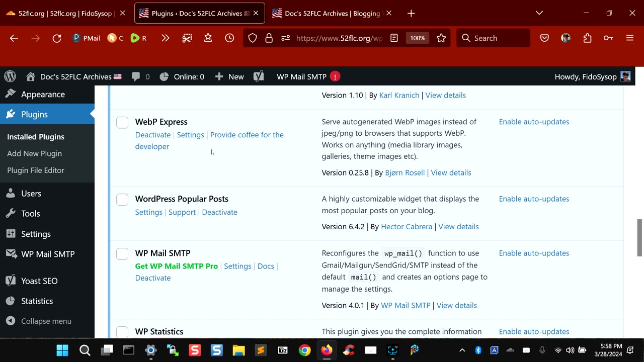
Task: Open the browser extensions puzzle icon
Action: click(587, 38)
